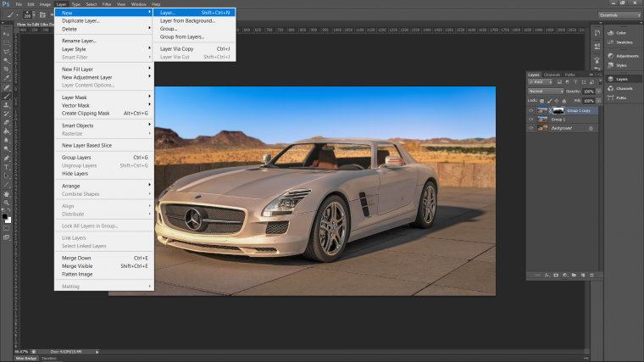Viewport: 644px width, 362px height.
Task: Toggle lock transparent pixels
Action: (541, 101)
